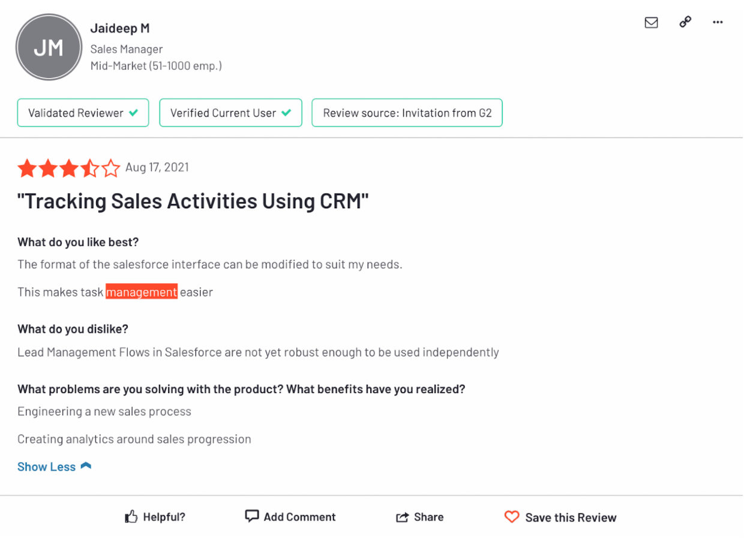Click the envelope email icon
Screen dimensions: 756x539
click(x=651, y=22)
